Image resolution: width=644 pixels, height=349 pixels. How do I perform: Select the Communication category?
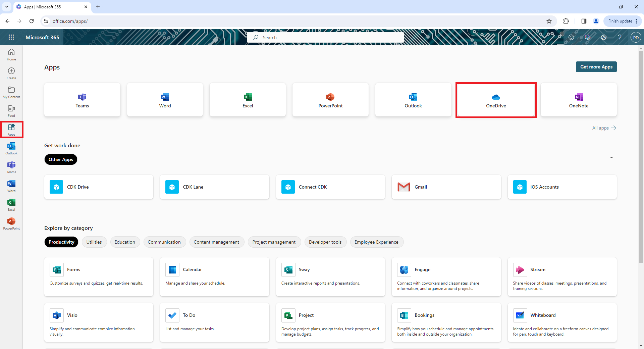click(x=164, y=242)
